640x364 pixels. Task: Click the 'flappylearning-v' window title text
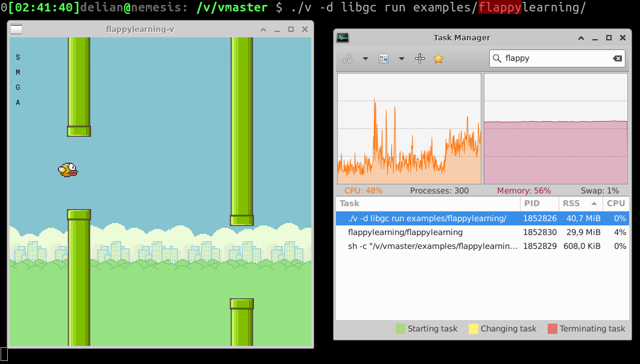[140, 30]
